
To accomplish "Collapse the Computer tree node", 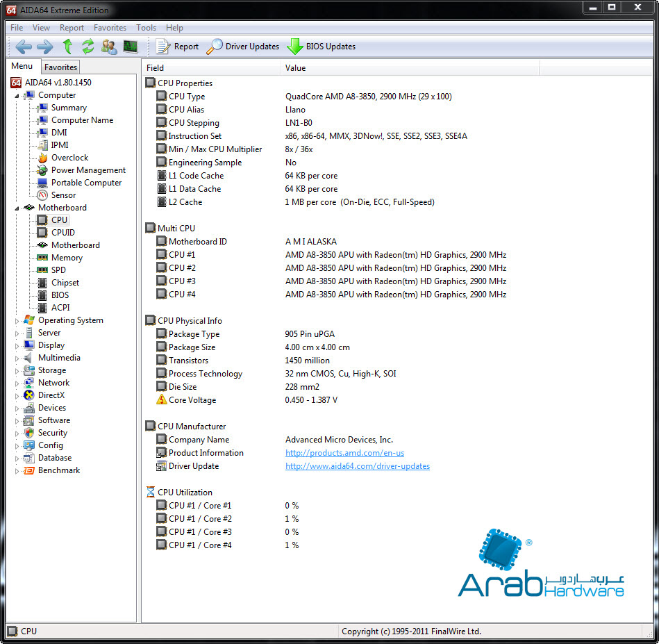I will 17,96.
